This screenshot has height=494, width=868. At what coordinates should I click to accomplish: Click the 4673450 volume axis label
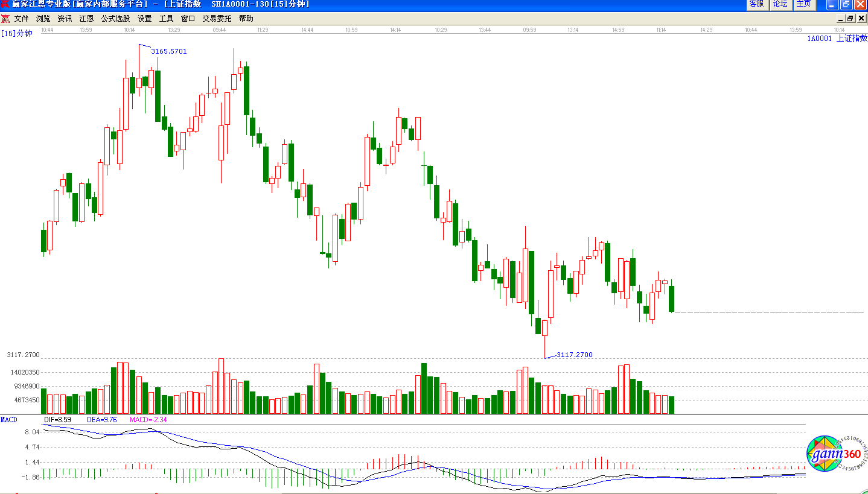tap(26, 400)
